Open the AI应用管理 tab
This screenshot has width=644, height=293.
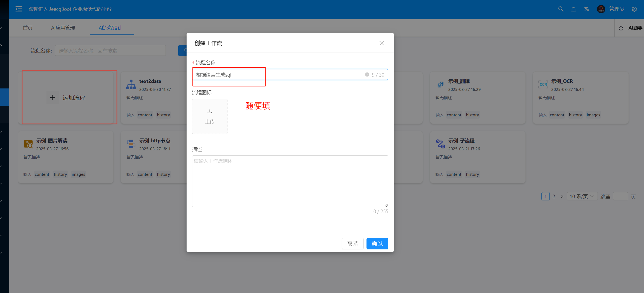[63, 28]
